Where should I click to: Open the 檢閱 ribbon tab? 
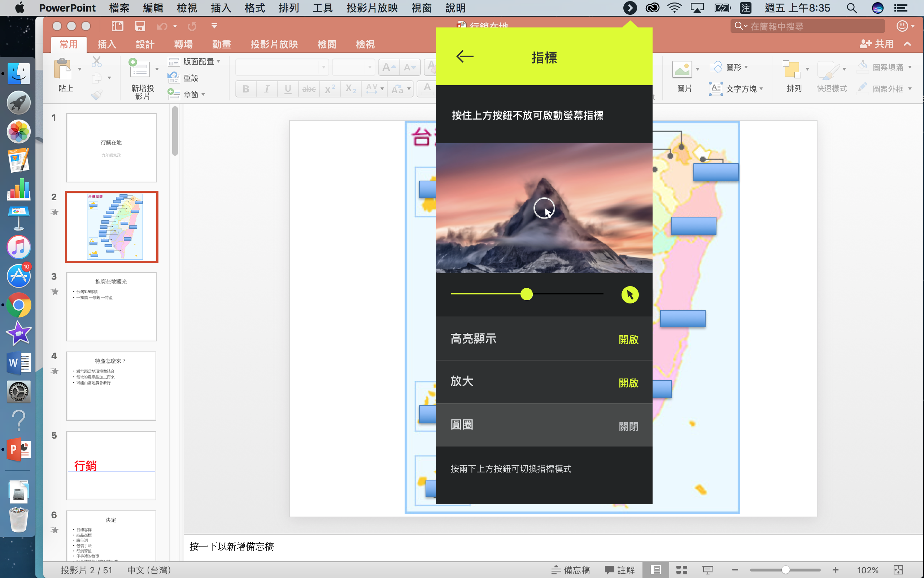click(x=327, y=44)
